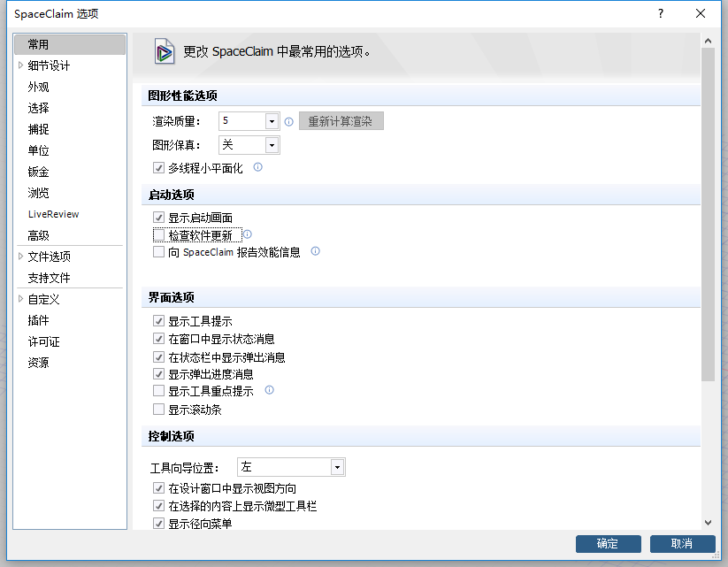The width and height of the screenshot is (728, 567).
Task: Enable 检查软件更新 checkbox
Action: (x=159, y=235)
